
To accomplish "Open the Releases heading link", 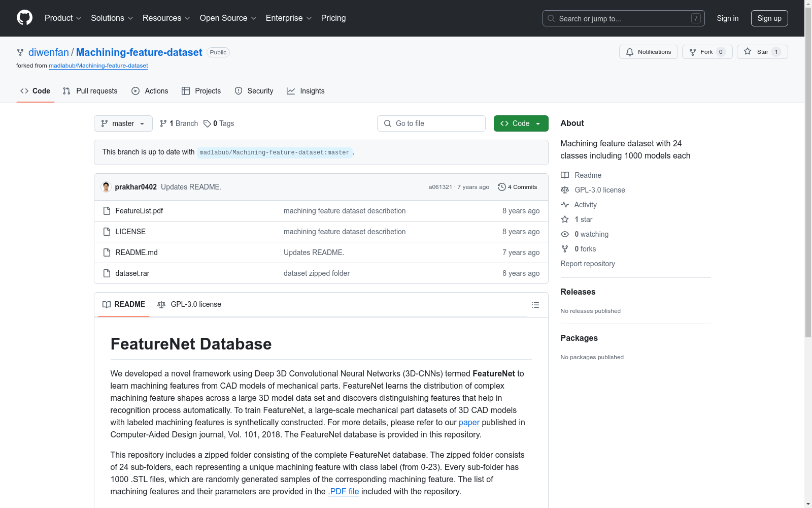I will (x=578, y=292).
